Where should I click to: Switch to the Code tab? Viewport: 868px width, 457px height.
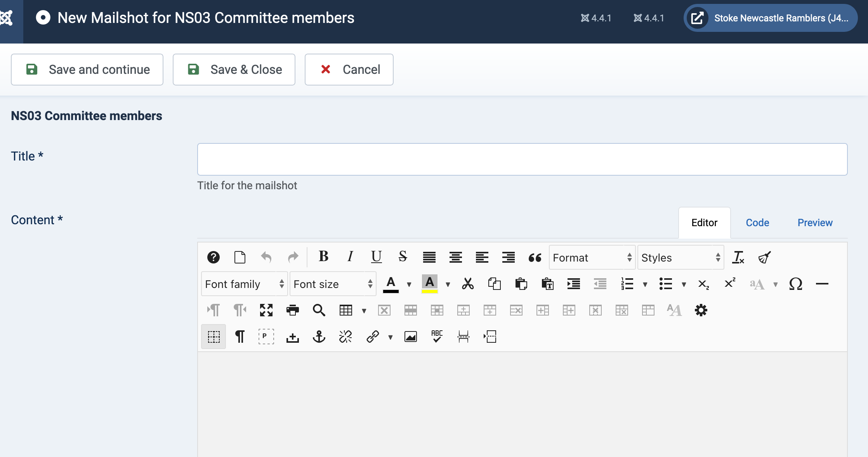(x=757, y=223)
